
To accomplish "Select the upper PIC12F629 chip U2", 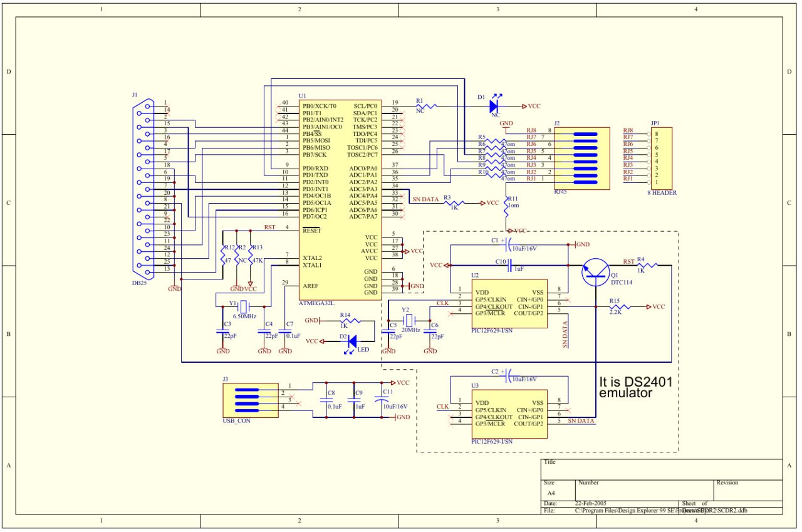I will 509,303.
